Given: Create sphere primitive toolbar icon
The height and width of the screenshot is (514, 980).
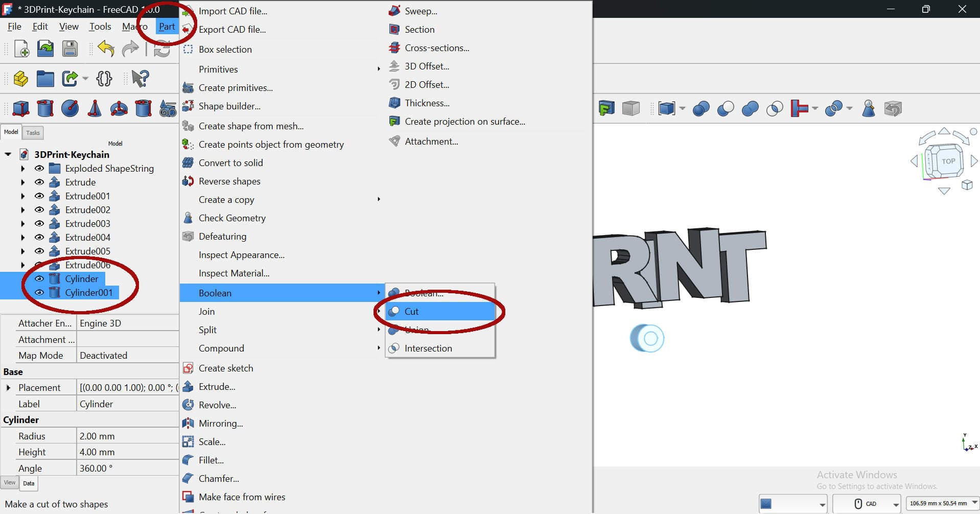Looking at the screenshot, I should (70, 108).
